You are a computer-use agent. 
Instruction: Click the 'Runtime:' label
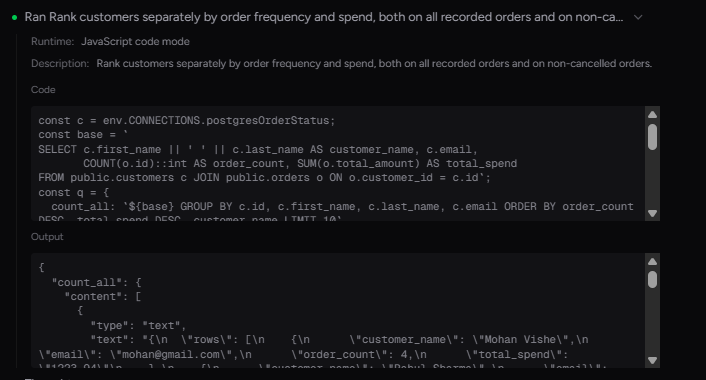(x=52, y=41)
